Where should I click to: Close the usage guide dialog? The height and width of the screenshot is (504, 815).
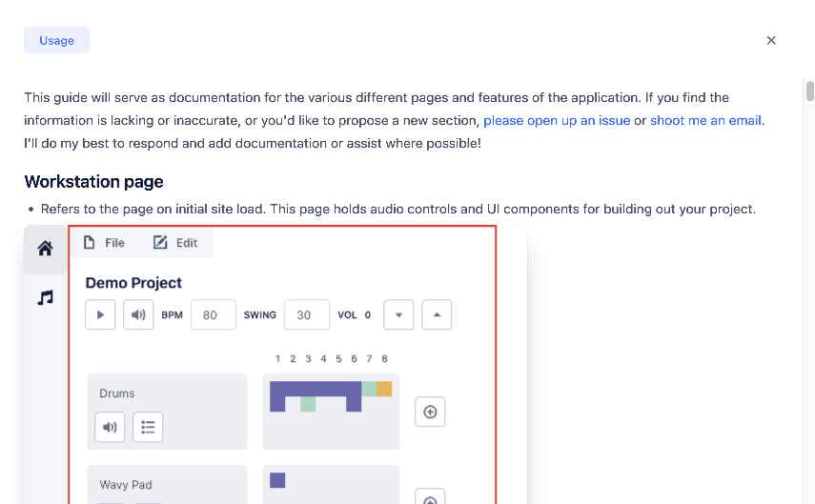[x=771, y=41]
